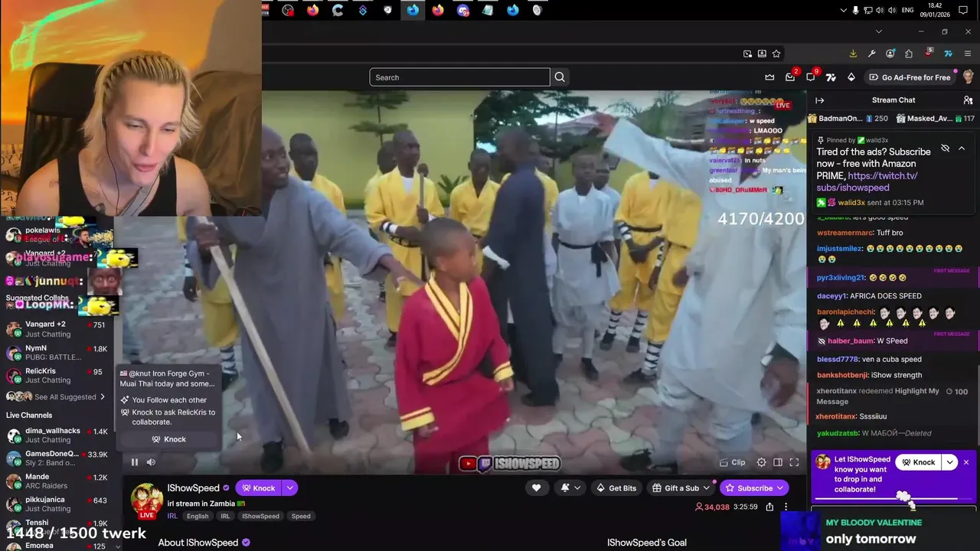Create a clip with the Clip button
This screenshot has width=980, height=551.
pos(733,462)
